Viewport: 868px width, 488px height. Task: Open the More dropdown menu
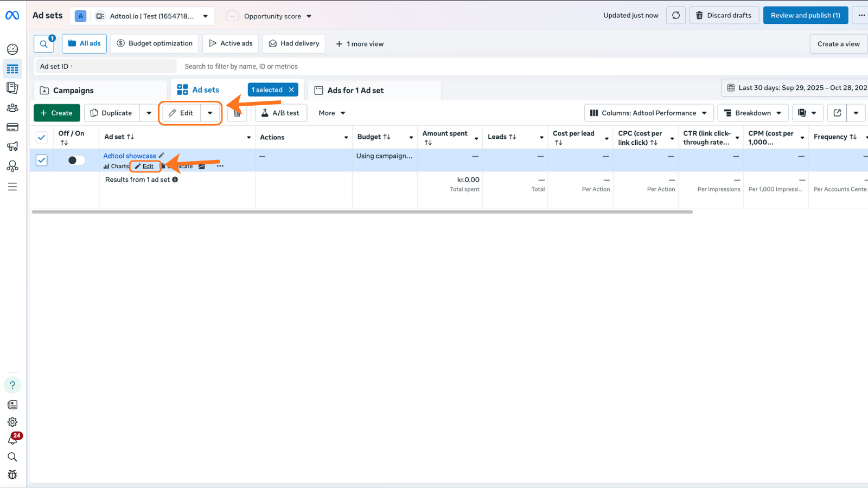(x=332, y=113)
